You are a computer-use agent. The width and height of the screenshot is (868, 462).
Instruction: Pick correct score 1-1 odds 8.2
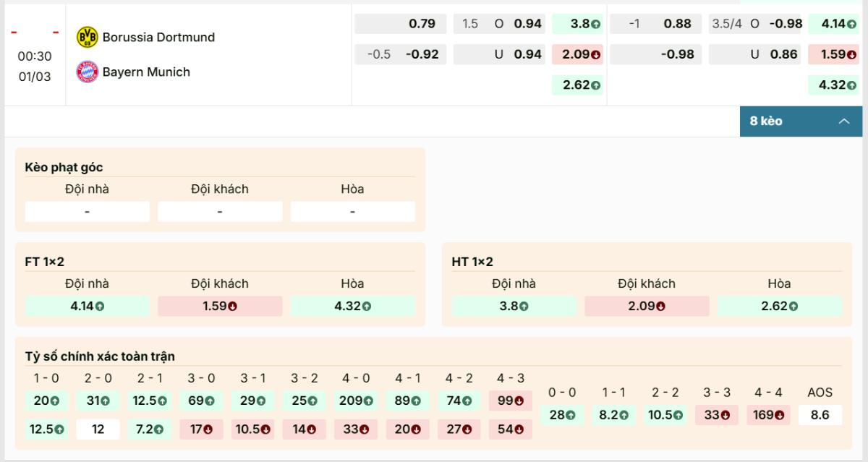click(613, 415)
